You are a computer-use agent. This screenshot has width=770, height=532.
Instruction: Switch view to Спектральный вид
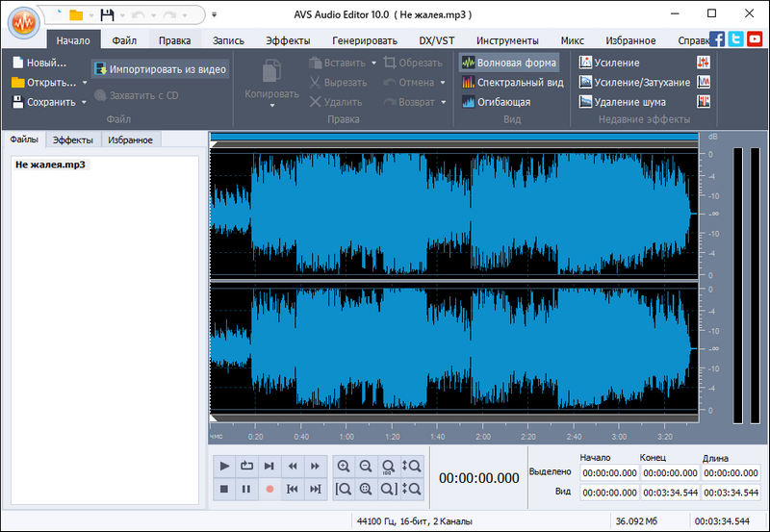pyautogui.click(x=512, y=83)
